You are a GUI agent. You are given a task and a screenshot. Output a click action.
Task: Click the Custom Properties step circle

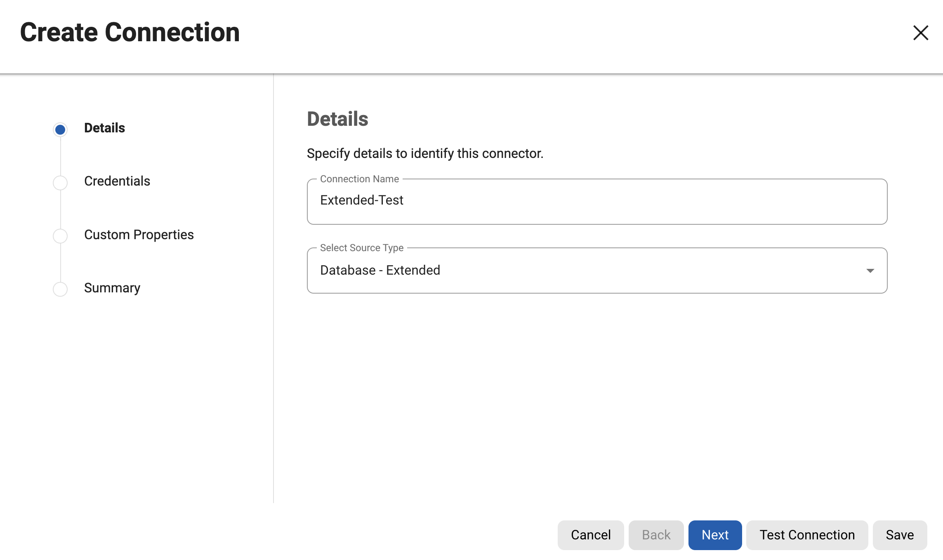[60, 235]
